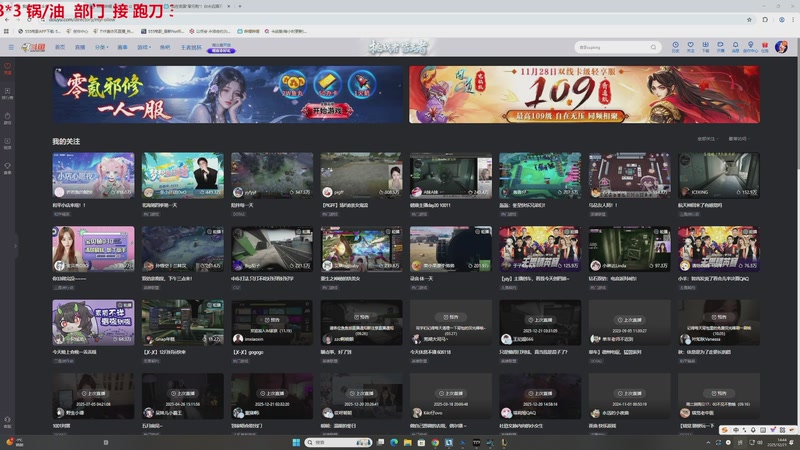Open the user avatar in site header
The width and height of the screenshot is (800, 450).
pos(781,47)
